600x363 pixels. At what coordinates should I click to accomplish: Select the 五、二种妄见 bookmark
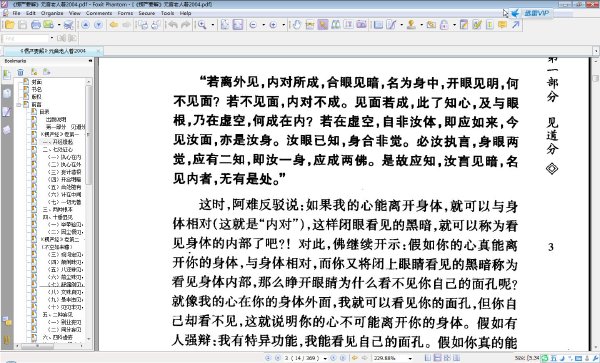(57, 314)
